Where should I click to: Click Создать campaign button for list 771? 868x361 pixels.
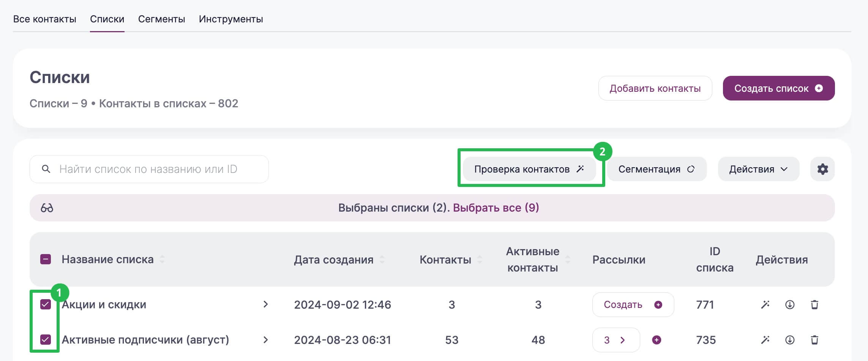[633, 304]
